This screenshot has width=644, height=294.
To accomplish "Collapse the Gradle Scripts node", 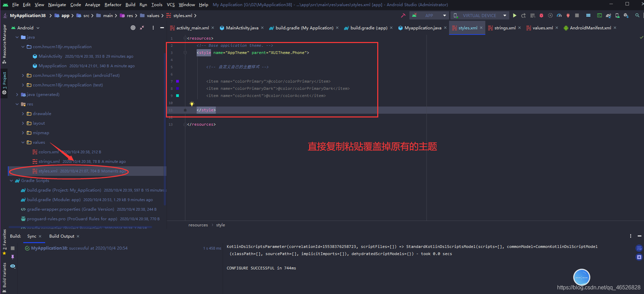I will coord(11,181).
